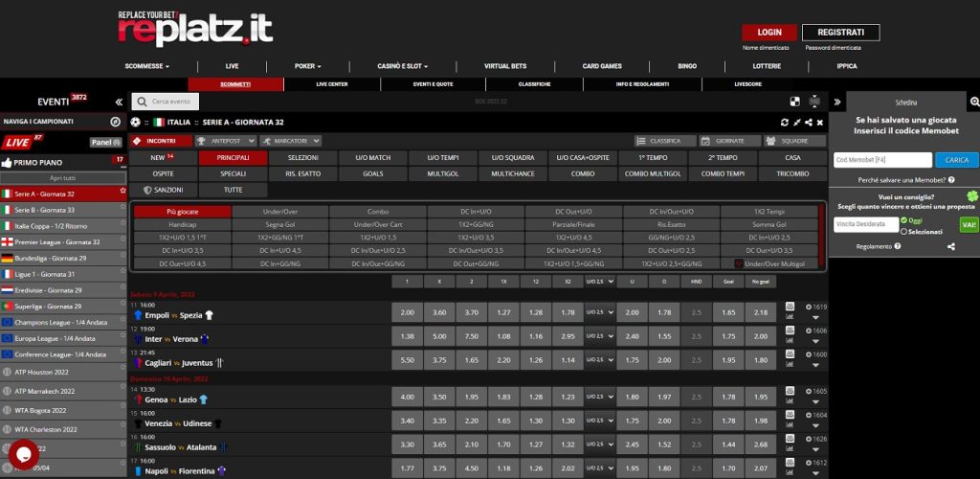
Task: Expand the Scommesse menu dropdown
Action: click(x=146, y=66)
